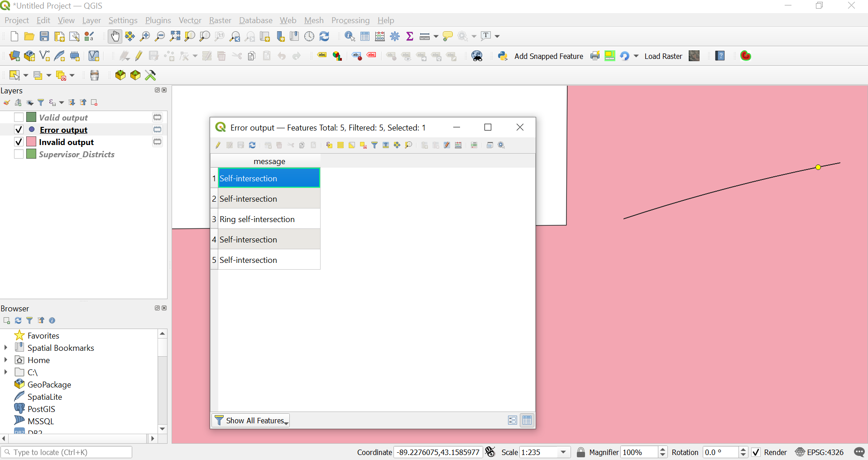
Task: Click the Coordinate input field
Action: (438, 452)
